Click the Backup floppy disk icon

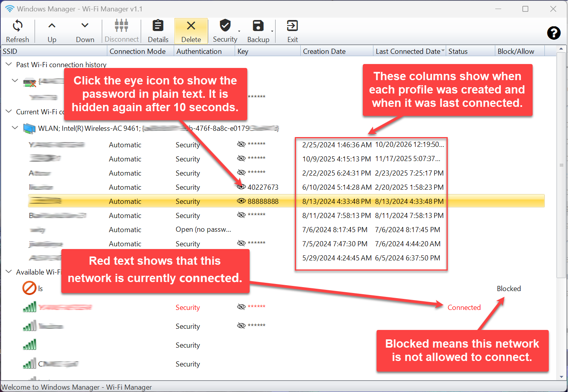click(x=258, y=26)
